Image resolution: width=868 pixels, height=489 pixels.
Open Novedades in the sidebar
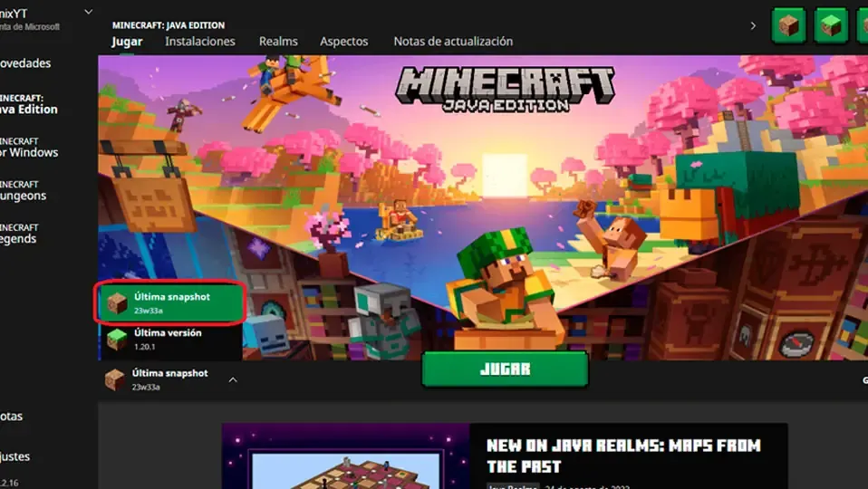tap(25, 63)
